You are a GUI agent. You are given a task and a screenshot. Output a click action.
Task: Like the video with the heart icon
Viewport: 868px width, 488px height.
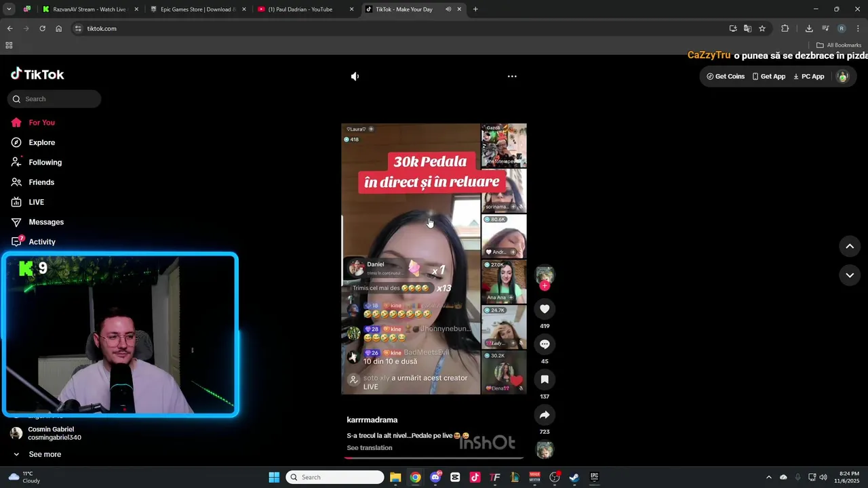click(x=545, y=309)
